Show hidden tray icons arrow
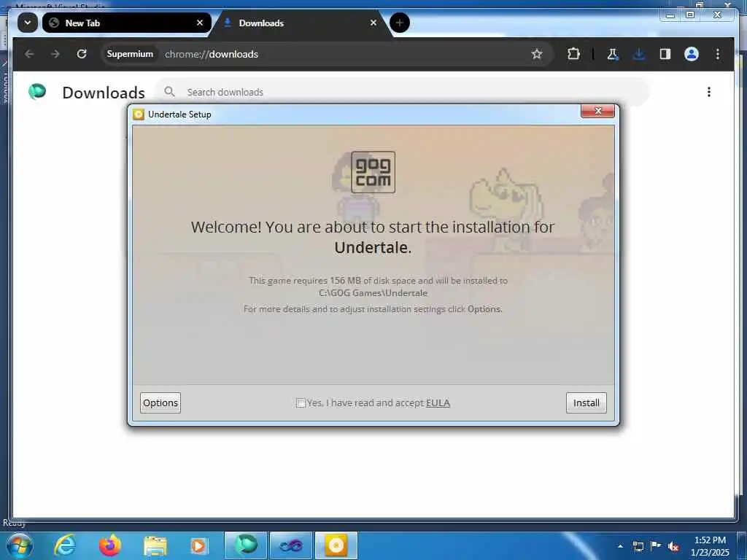Screen dimensions: 747x560 pyautogui.click(x=620, y=546)
